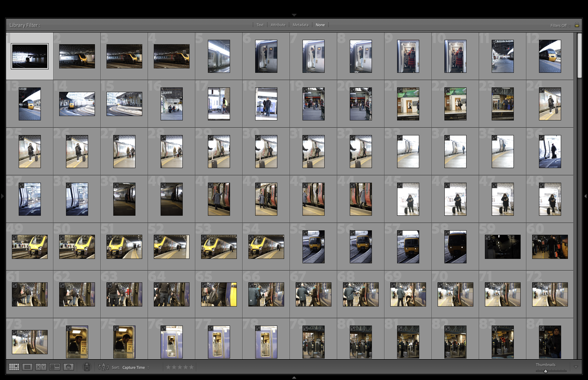588x380 pixels.
Task: Switch to the Metadata filter tab
Action: point(300,25)
